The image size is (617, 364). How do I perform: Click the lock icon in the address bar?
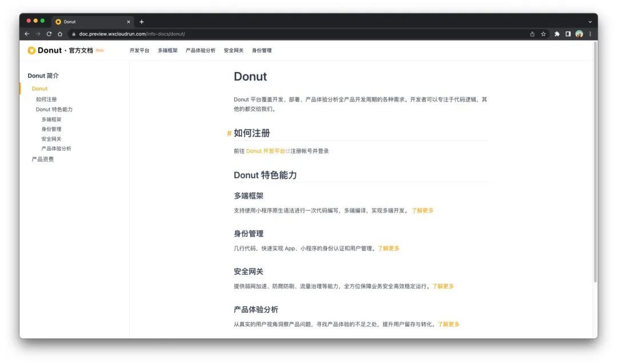[x=74, y=34]
